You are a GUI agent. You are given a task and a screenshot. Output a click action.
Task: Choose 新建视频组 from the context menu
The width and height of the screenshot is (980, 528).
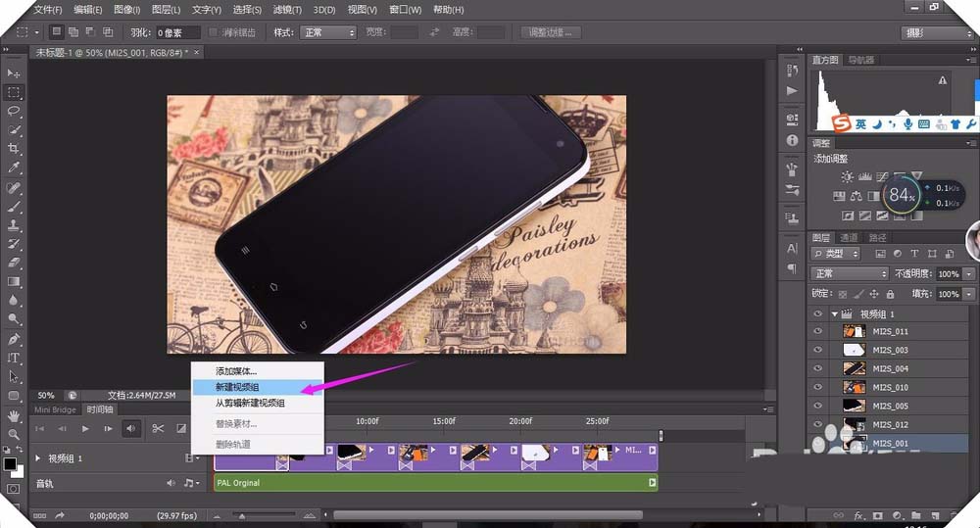tap(237, 387)
